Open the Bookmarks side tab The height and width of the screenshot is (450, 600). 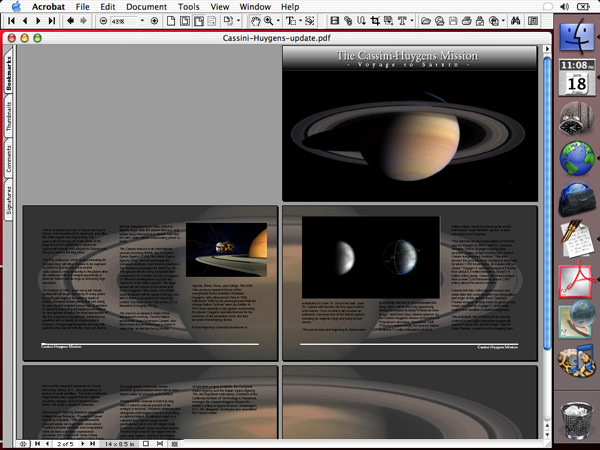[8, 73]
